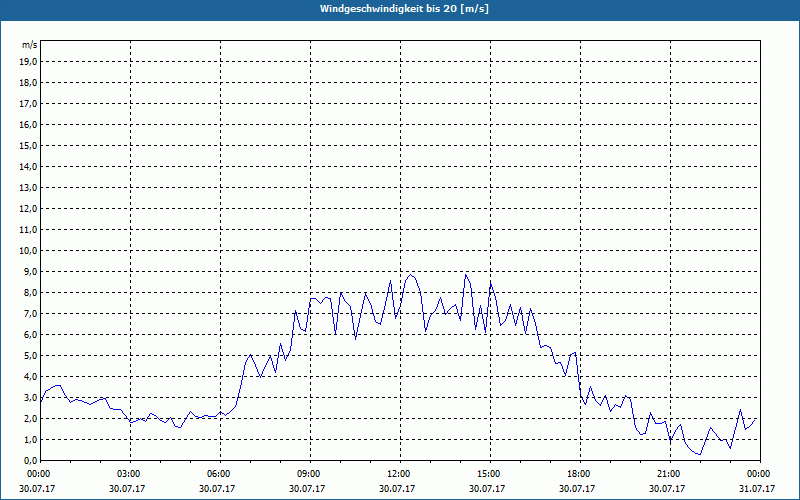Image resolution: width=800 pixels, height=500 pixels.
Task: Click the '7,0' y-axis label
Action: coord(30,314)
